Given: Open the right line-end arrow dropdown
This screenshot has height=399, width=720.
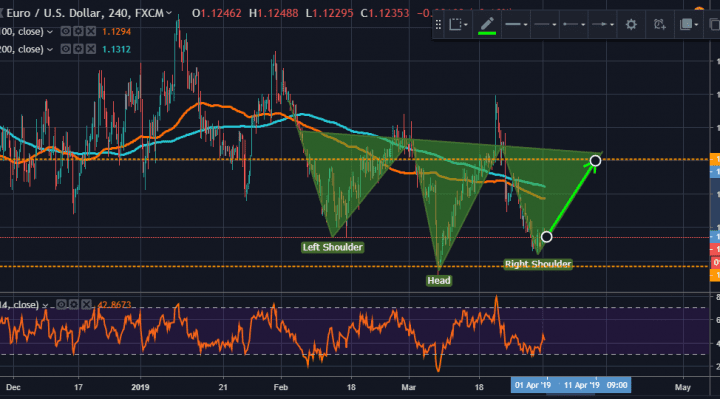Looking at the screenshot, I should [602, 24].
